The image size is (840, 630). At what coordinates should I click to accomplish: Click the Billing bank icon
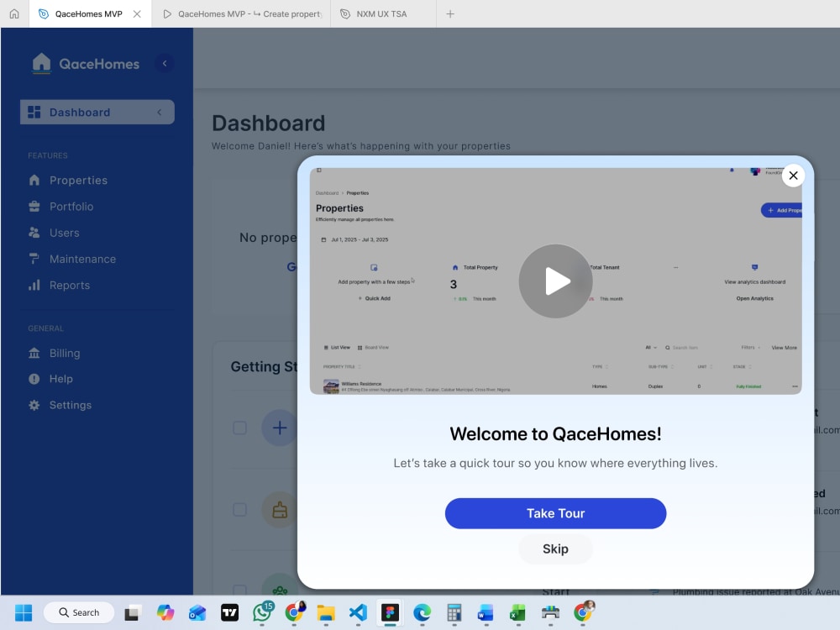click(x=34, y=353)
